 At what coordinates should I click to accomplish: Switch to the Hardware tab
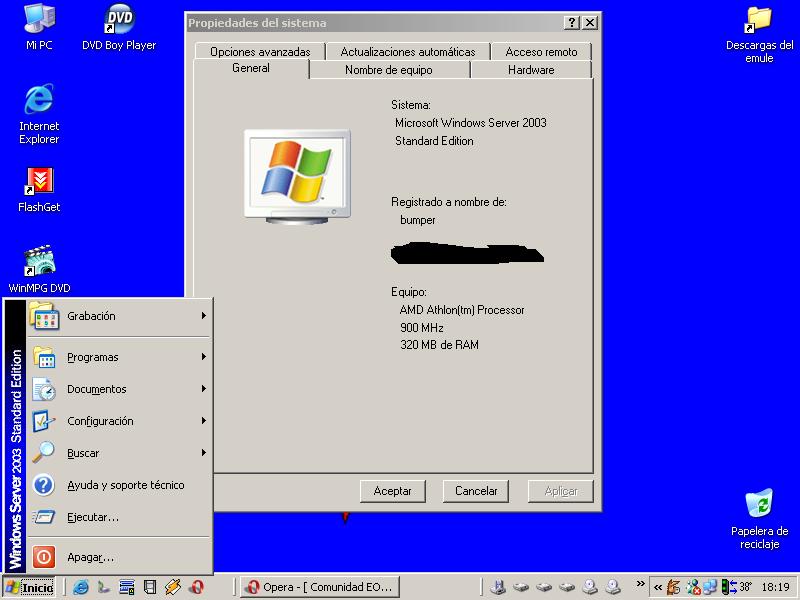tap(530, 70)
